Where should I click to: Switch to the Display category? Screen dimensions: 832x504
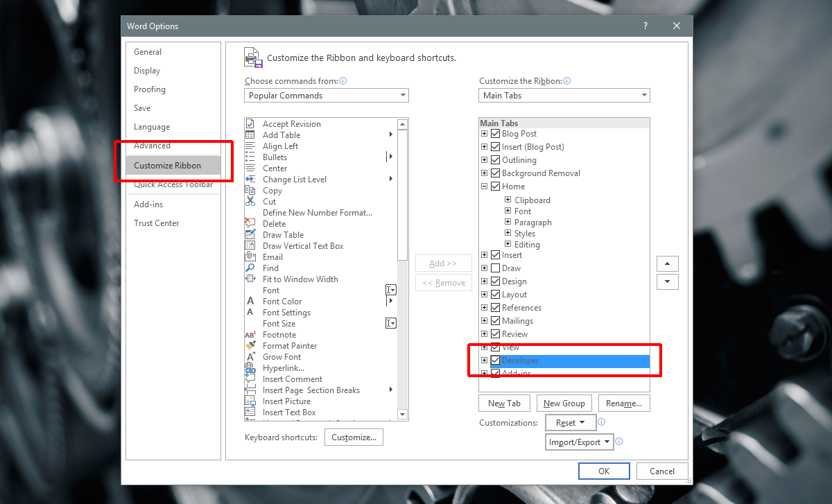click(147, 71)
